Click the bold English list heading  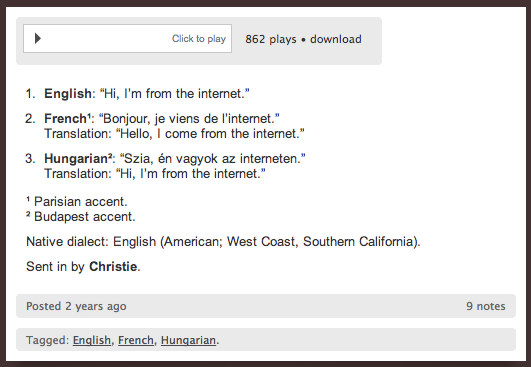pos(68,93)
